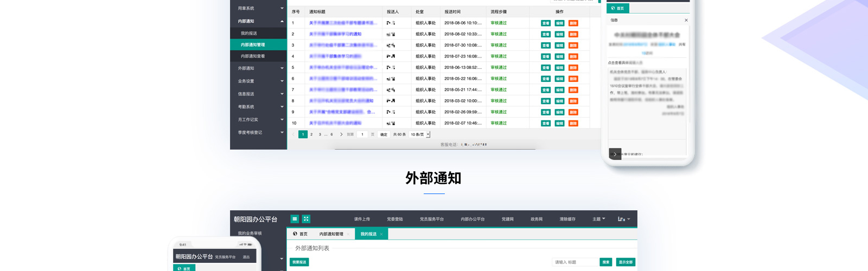Close the 信息 panel on phone

click(686, 20)
